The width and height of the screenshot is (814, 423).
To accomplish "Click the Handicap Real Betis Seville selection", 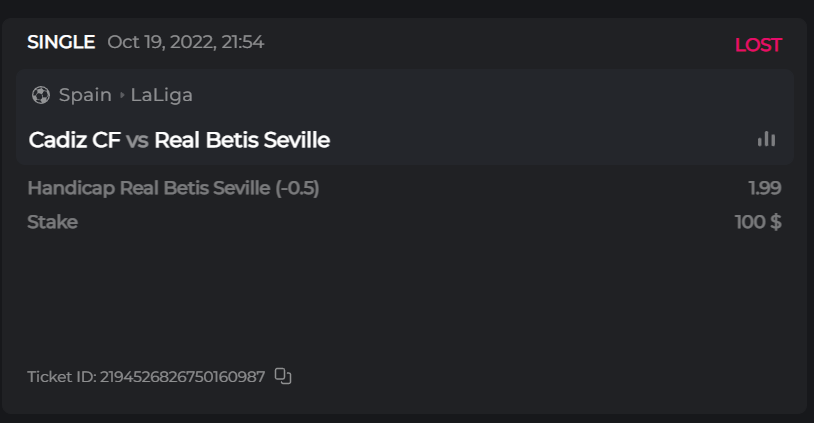I will [149, 188].
